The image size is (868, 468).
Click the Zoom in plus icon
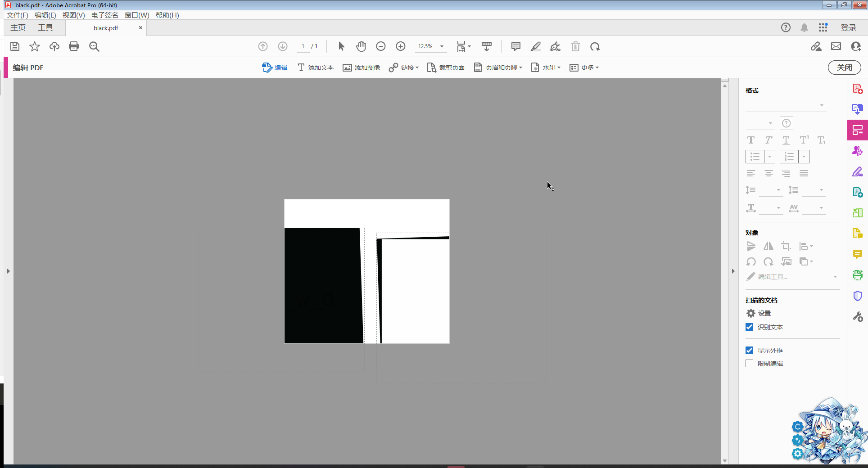(x=400, y=46)
